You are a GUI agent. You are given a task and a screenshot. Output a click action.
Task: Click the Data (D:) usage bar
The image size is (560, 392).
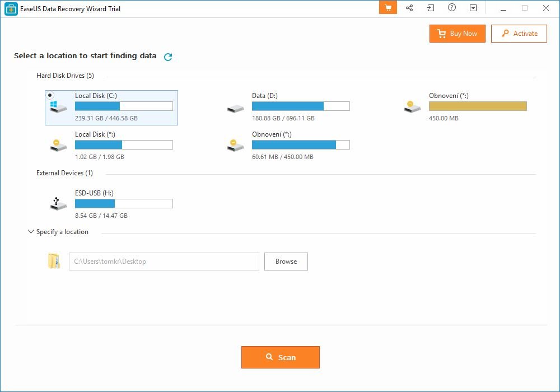tap(301, 106)
